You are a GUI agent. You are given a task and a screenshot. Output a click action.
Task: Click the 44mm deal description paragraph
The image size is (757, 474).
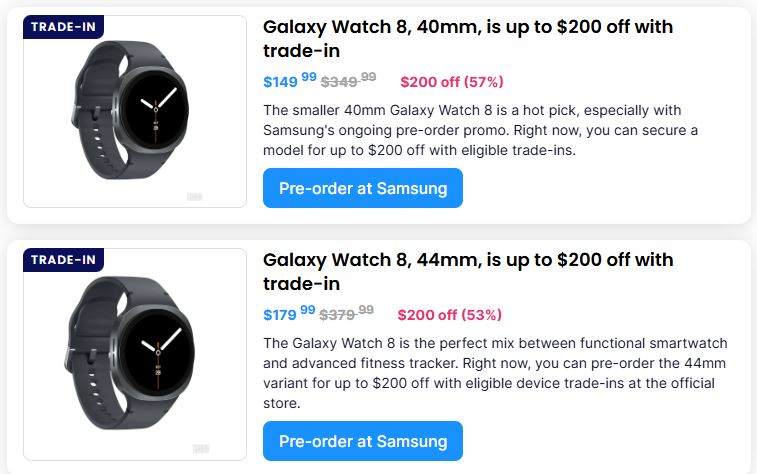495,373
